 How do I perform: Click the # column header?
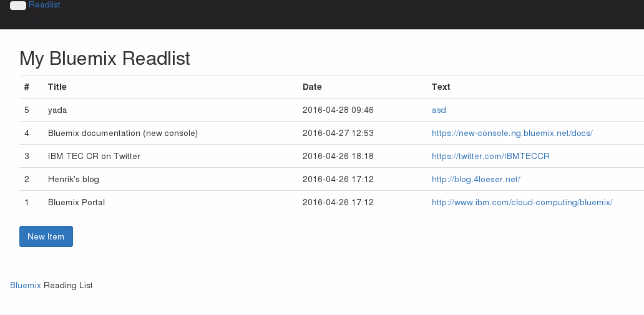coord(27,87)
